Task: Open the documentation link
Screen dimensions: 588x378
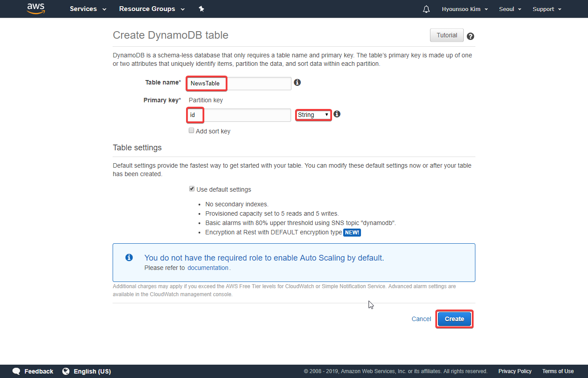Action: (208, 268)
